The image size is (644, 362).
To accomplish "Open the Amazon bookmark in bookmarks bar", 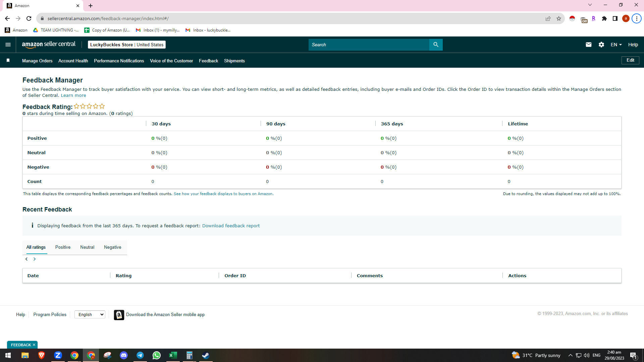I will [16, 30].
